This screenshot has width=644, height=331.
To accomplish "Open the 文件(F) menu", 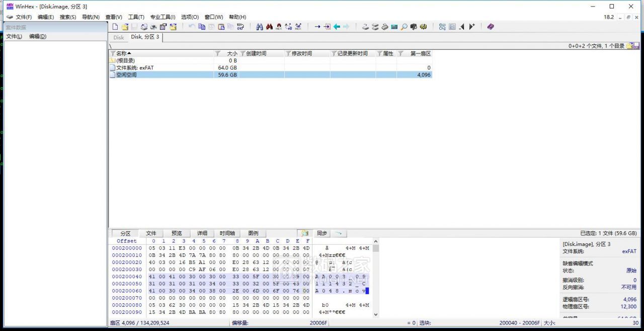I will click(24, 17).
